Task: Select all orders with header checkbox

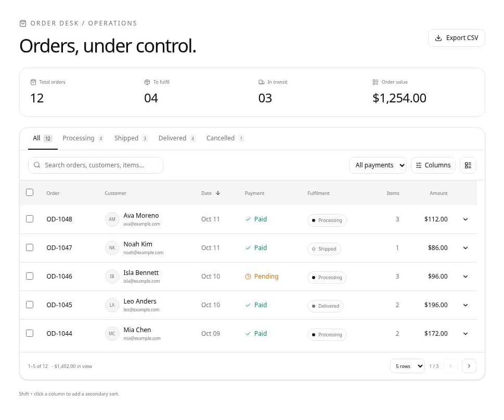Action: pos(30,192)
